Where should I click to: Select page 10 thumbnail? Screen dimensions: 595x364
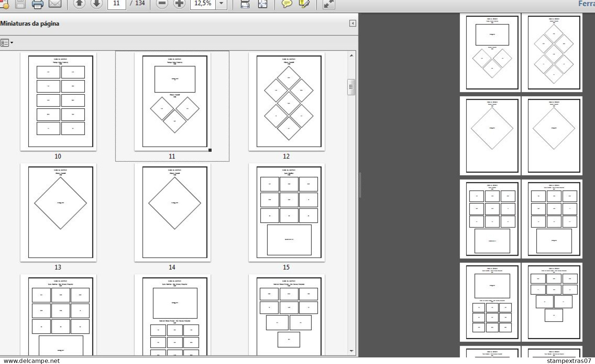tap(58, 101)
